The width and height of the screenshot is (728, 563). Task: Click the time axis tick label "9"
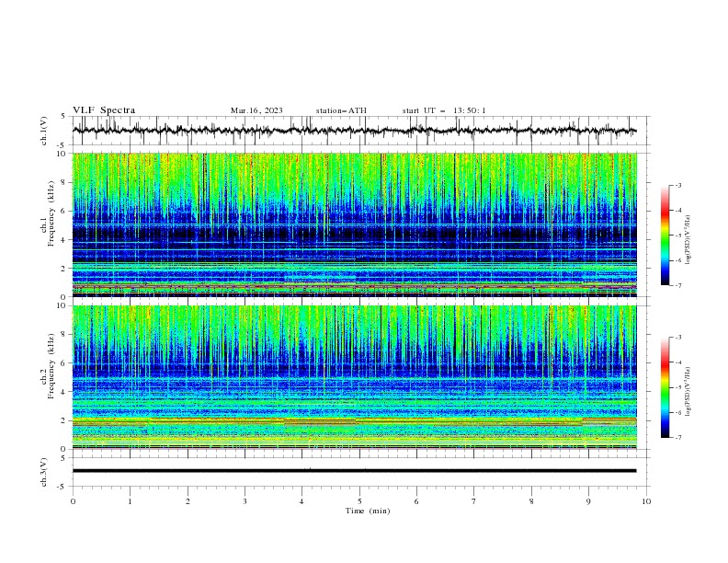pos(588,501)
